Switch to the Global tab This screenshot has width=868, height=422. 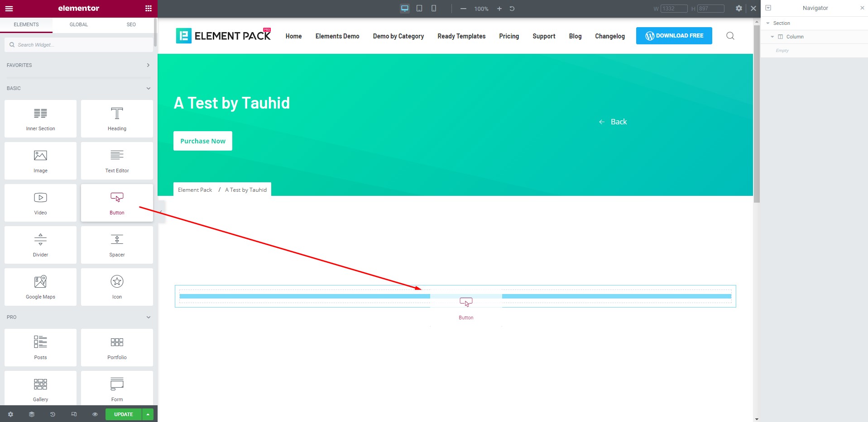click(78, 24)
